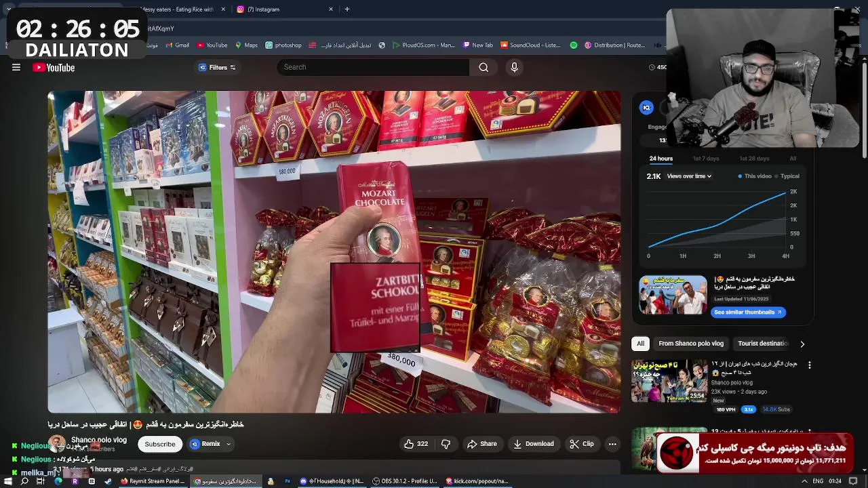Open the Maps bookmark
The image size is (868, 488).
[x=246, y=45]
